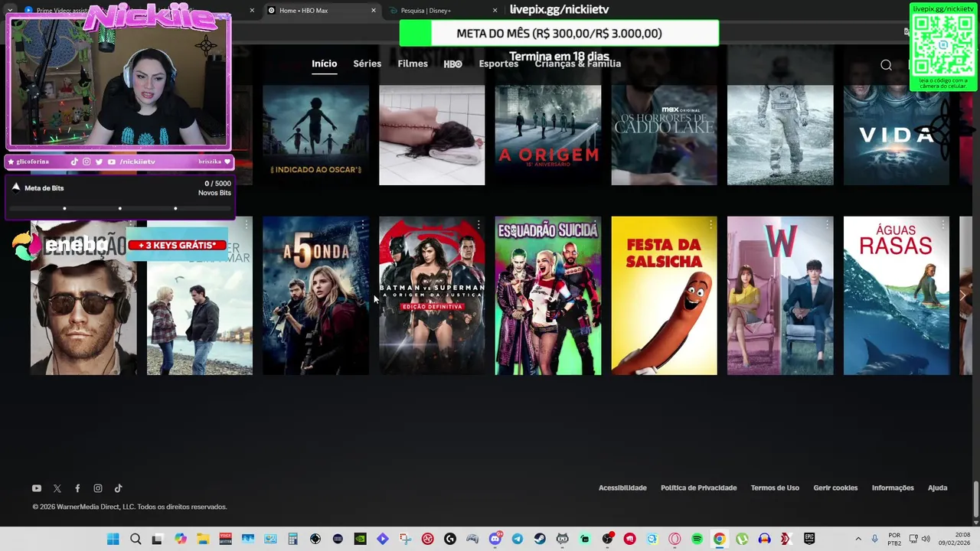Viewport: 980px width, 551px height.
Task: Open Termos de Uso footer link
Action: [775, 487]
